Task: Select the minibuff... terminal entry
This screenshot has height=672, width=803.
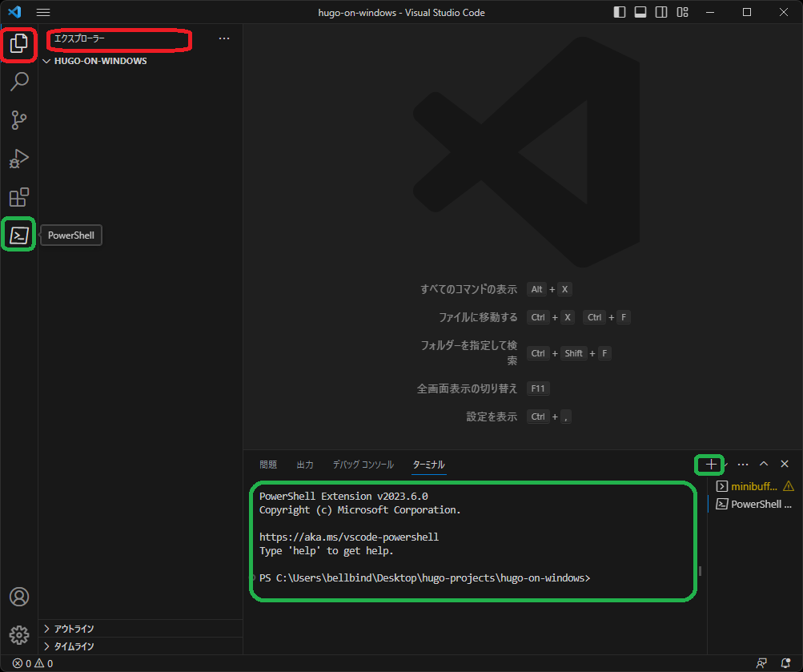Action: [754, 487]
